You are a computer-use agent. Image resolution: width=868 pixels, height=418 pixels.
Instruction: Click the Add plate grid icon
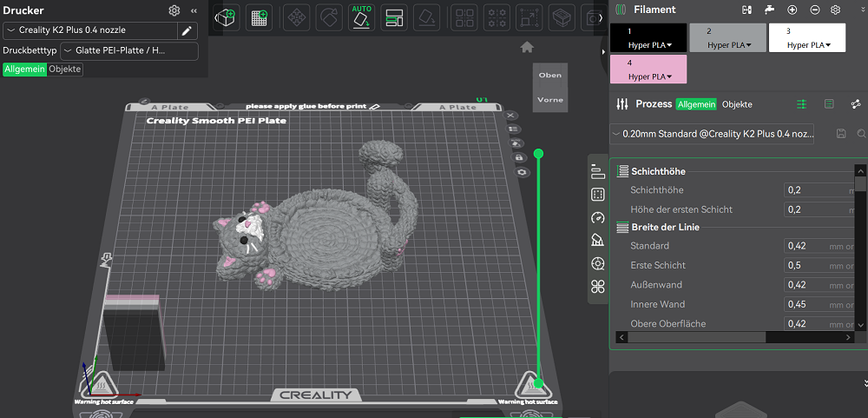click(x=259, y=17)
